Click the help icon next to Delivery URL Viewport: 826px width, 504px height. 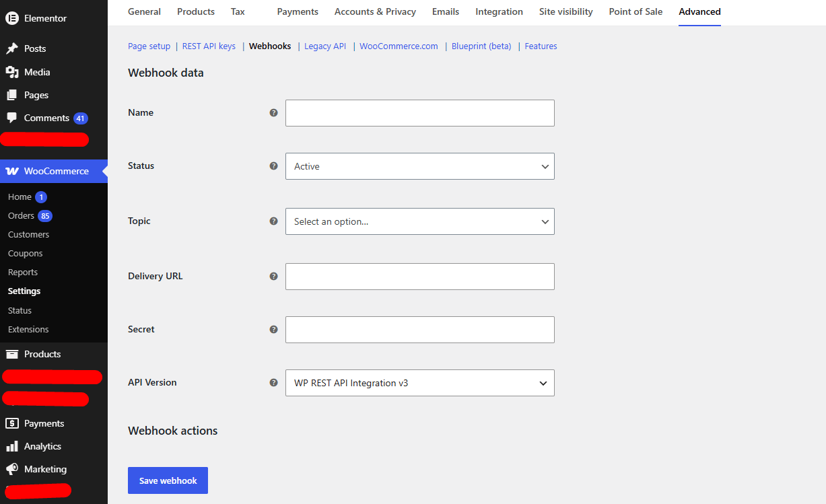pos(273,276)
